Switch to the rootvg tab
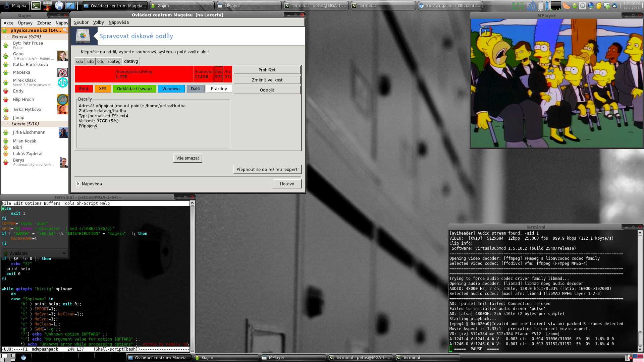 (114, 61)
